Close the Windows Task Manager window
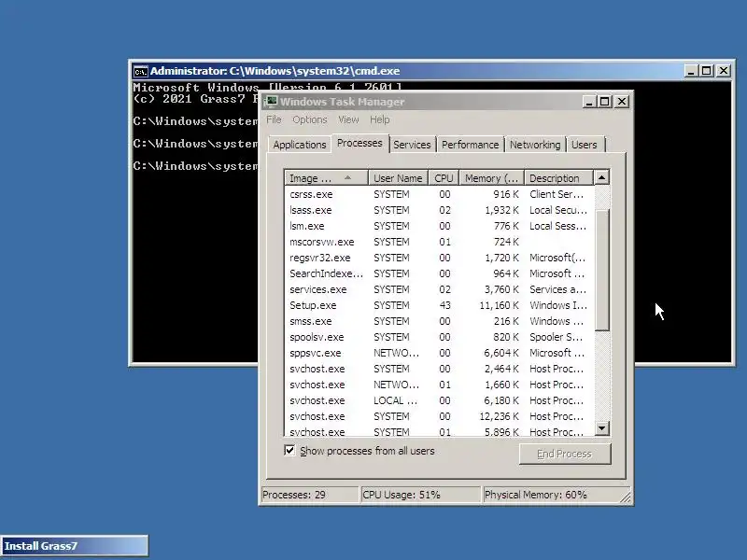 click(622, 102)
